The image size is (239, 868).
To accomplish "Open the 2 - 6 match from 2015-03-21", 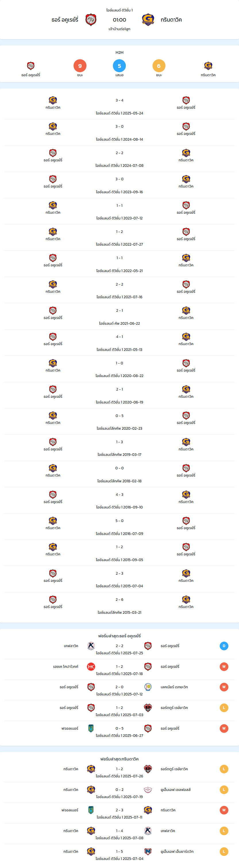I will (119, 605).
